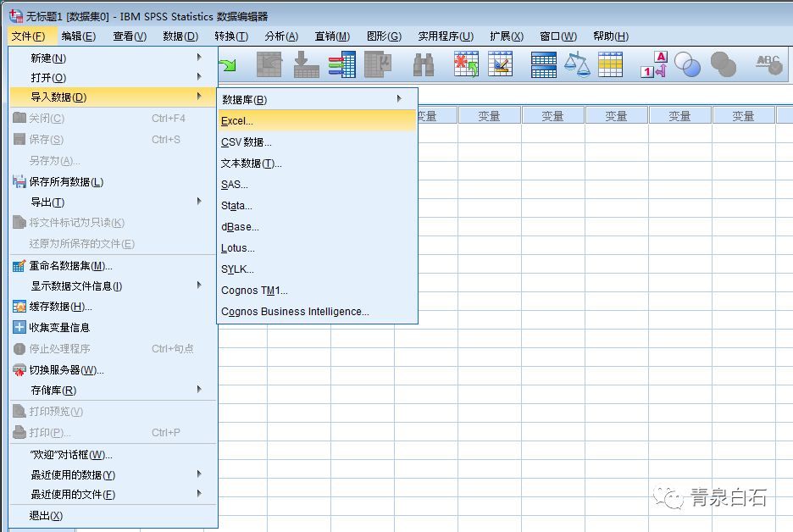Viewport: 793px width, 532px height.
Task: Expand the 最近使用的数据(Y) submenu
Action: click(x=114, y=474)
